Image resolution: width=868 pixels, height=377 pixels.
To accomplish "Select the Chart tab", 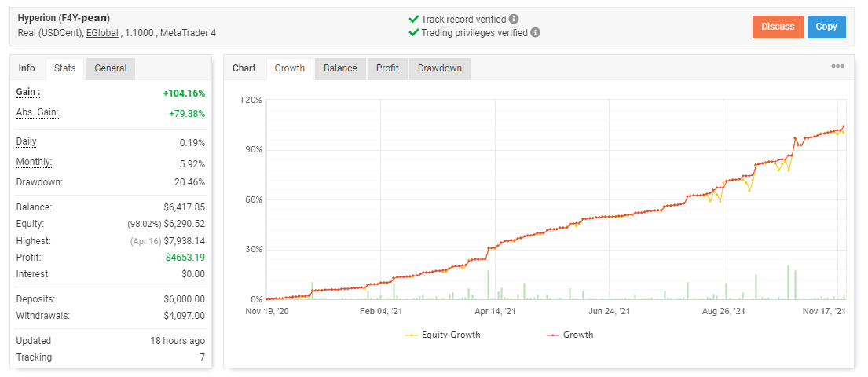I will [244, 68].
